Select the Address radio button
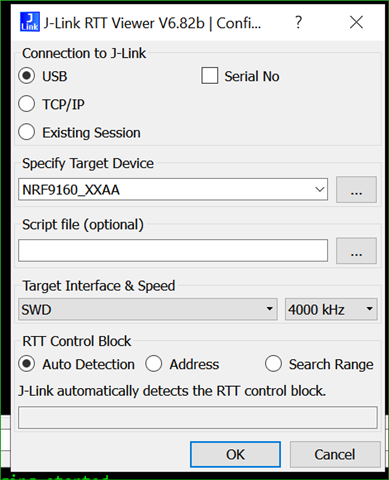The width and height of the screenshot is (389, 480). [x=154, y=364]
